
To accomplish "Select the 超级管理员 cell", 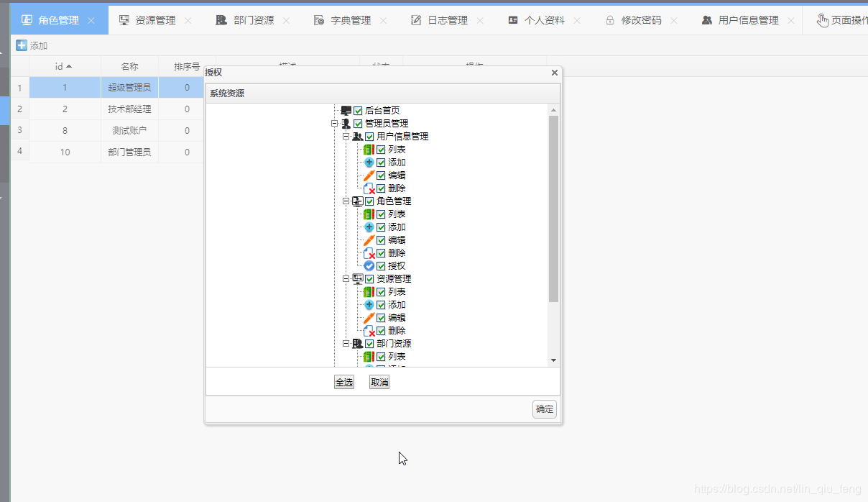I will tap(129, 88).
